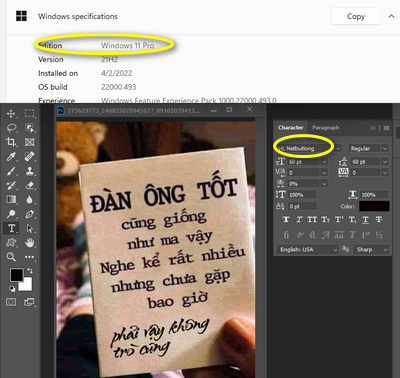Image resolution: width=400 pixels, height=378 pixels.
Task: Click Copy in Windows specifications
Action: click(356, 16)
